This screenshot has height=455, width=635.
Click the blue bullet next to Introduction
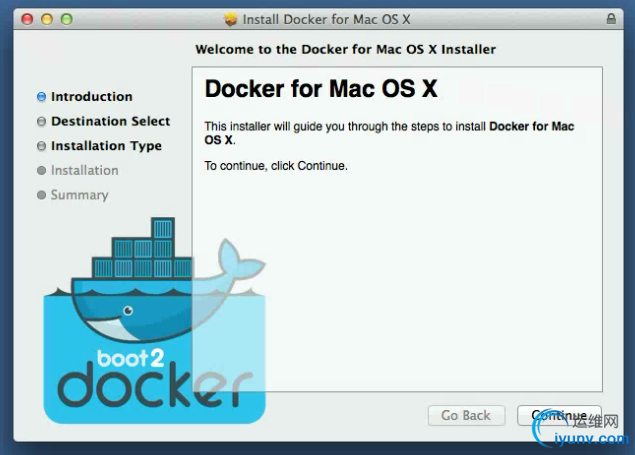point(41,97)
